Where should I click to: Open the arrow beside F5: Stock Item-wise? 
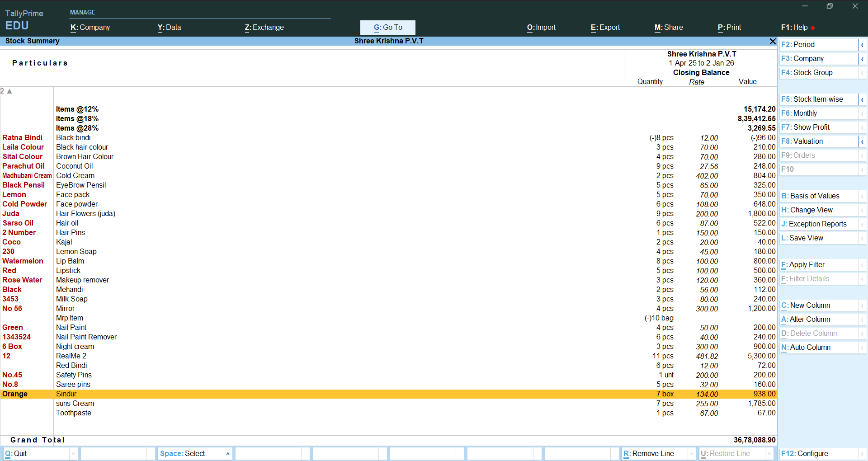pyautogui.click(x=862, y=99)
